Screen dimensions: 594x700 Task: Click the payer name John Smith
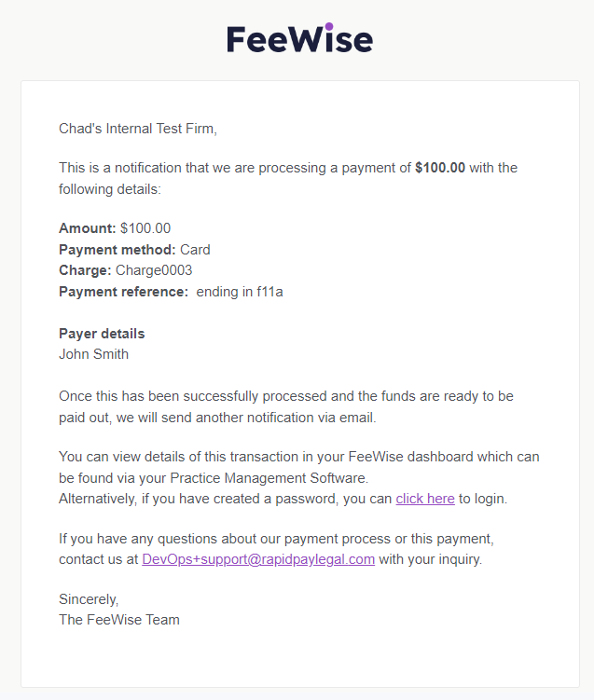[x=94, y=354]
